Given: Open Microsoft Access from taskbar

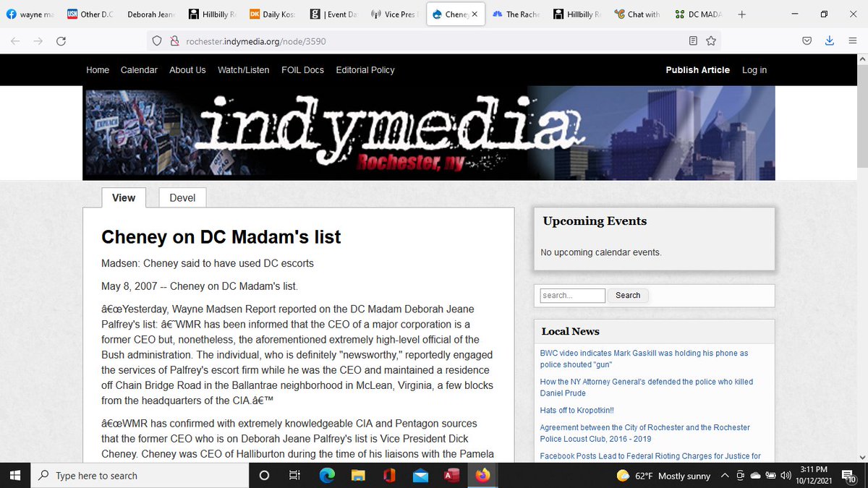Looking at the screenshot, I should (451, 475).
